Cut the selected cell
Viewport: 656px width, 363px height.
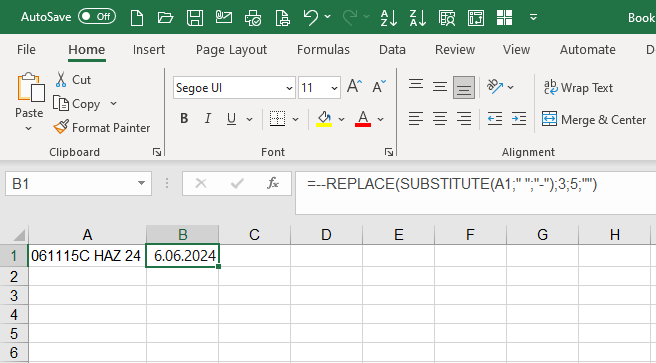73,79
